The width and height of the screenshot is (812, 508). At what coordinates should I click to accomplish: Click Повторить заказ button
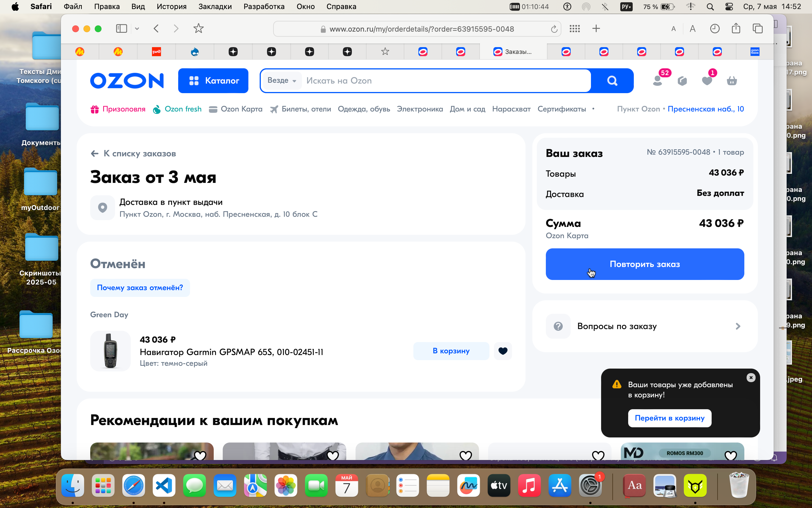[645, 264]
